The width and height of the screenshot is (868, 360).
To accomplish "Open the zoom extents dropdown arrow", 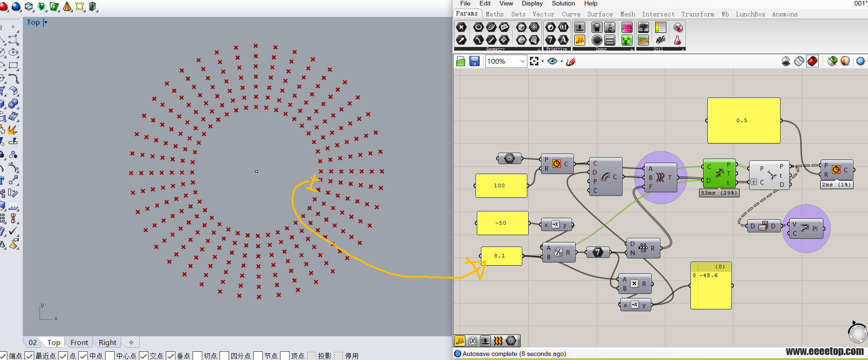I will tap(542, 62).
